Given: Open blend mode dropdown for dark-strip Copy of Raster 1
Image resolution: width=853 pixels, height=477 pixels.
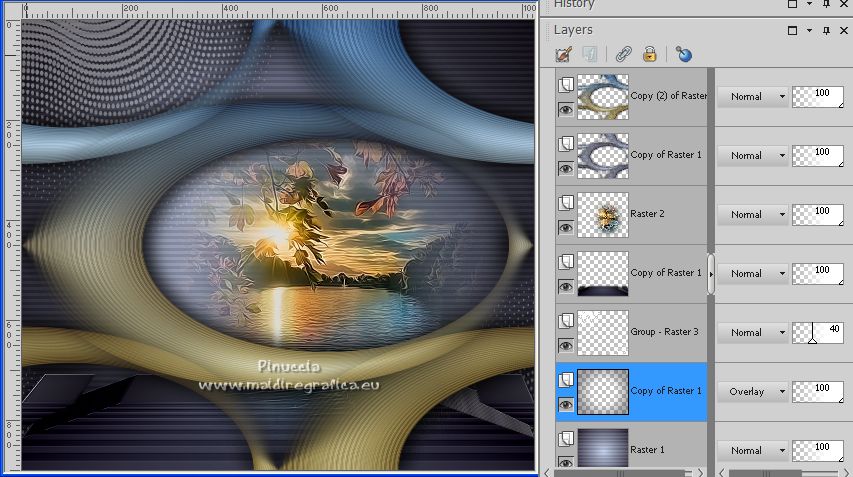Looking at the screenshot, I should click(x=753, y=274).
